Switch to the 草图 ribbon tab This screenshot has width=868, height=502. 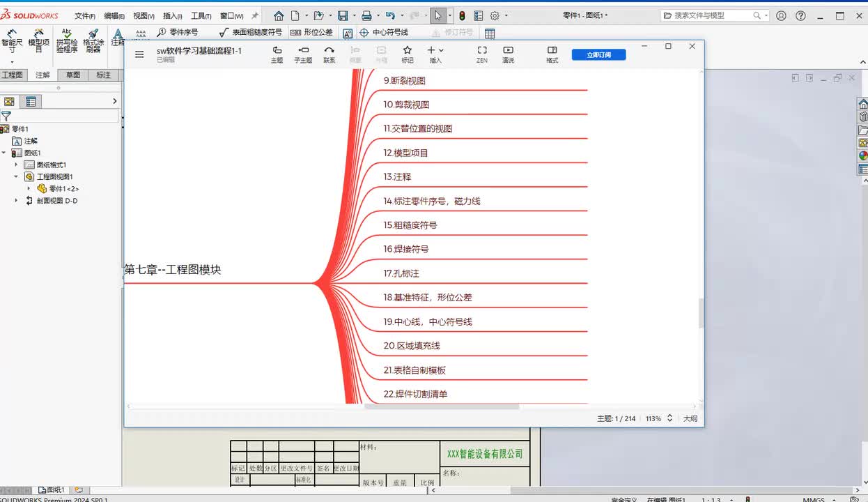pyautogui.click(x=73, y=75)
